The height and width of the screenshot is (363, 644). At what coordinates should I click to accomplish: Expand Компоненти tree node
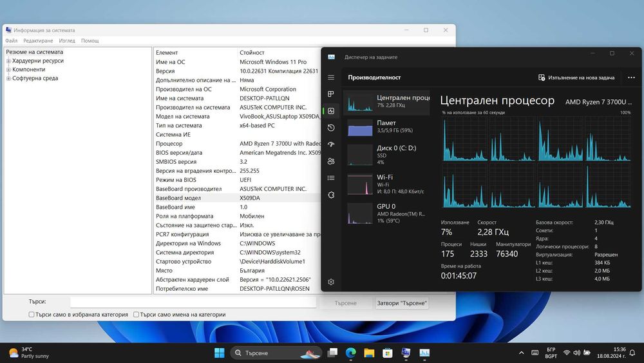(x=8, y=70)
